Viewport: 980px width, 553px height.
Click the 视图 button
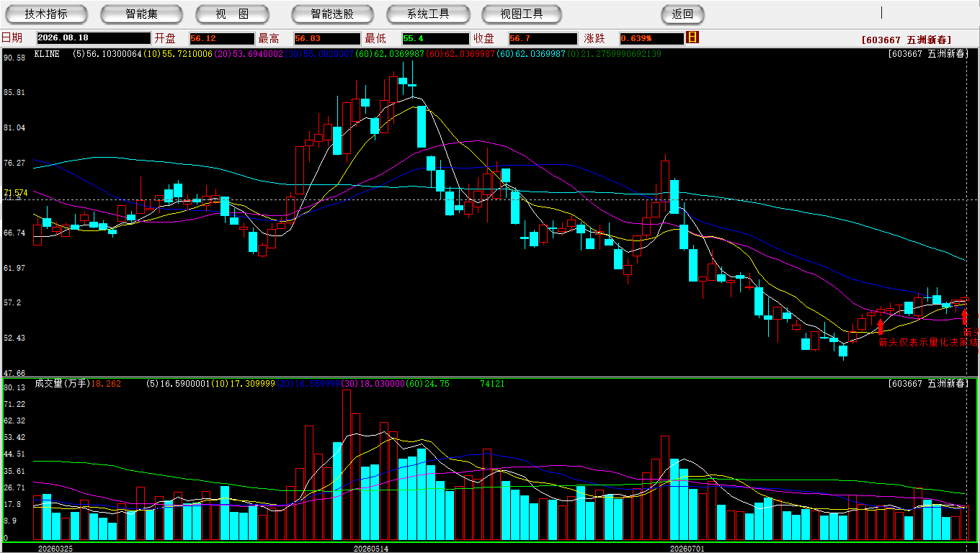(x=232, y=14)
